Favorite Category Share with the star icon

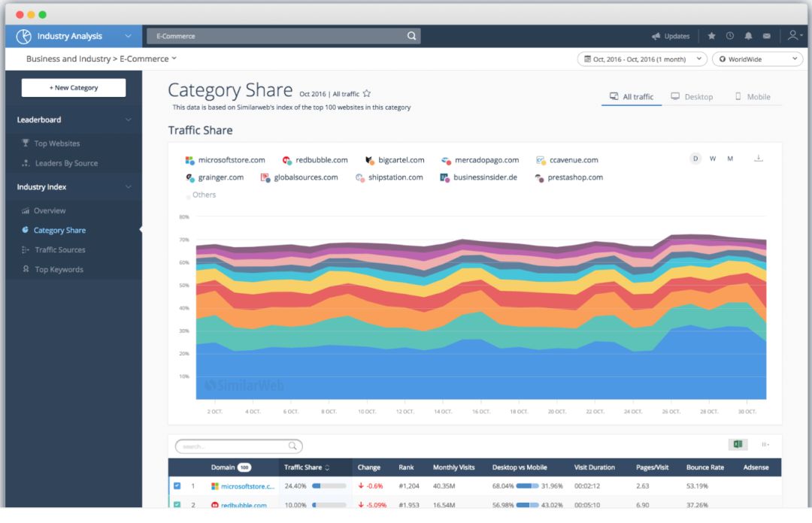tap(367, 94)
